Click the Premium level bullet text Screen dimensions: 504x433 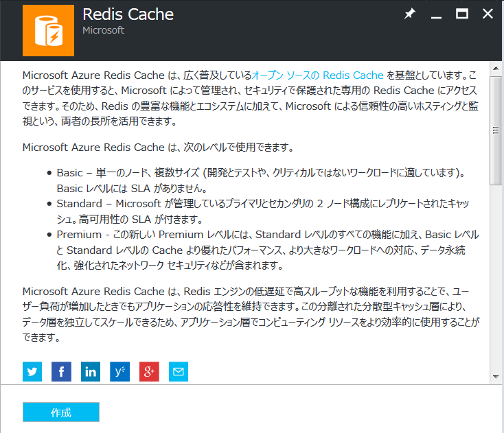click(x=268, y=250)
